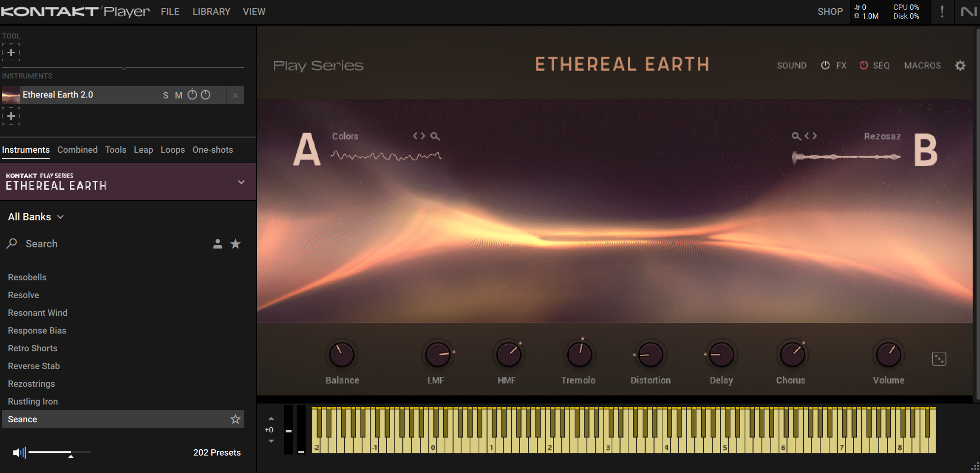Solo the Ethereal Earth 2.0 instrument
Viewport: 980px width, 473px height.
point(165,95)
